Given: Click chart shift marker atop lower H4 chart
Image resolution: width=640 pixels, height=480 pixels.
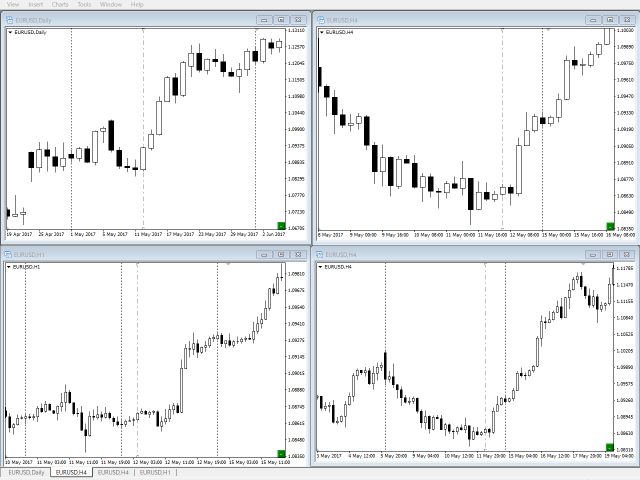Looking at the screenshot, I should pyautogui.click(x=583, y=264).
